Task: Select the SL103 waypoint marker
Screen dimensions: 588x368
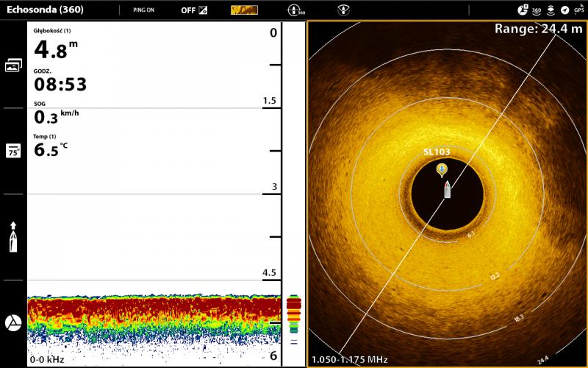Action: [441, 169]
